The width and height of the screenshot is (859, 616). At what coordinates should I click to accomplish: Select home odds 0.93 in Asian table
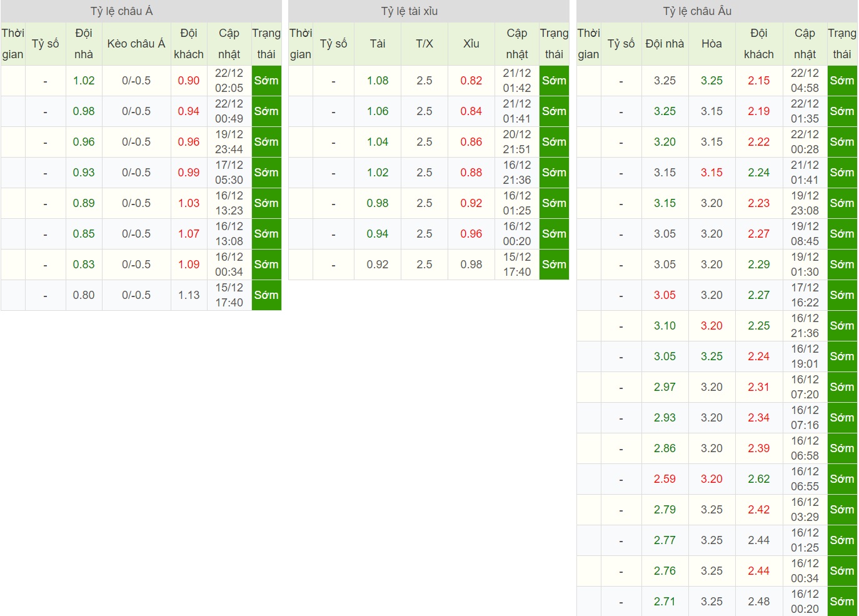[x=84, y=173]
